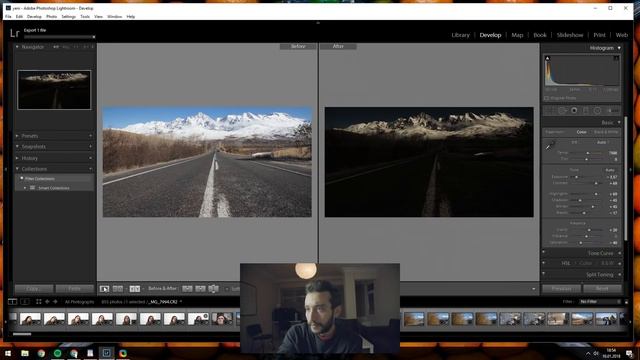Toggle filter switch at filmstrip right end
This screenshot has width=640, height=360.
pyautogui.click(x=626, y=302)
